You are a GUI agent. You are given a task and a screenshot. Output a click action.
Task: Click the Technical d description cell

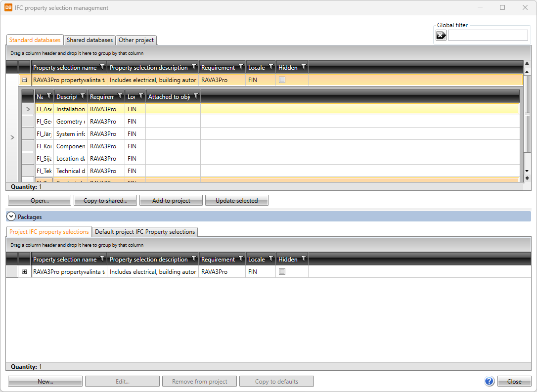point(71,171)
